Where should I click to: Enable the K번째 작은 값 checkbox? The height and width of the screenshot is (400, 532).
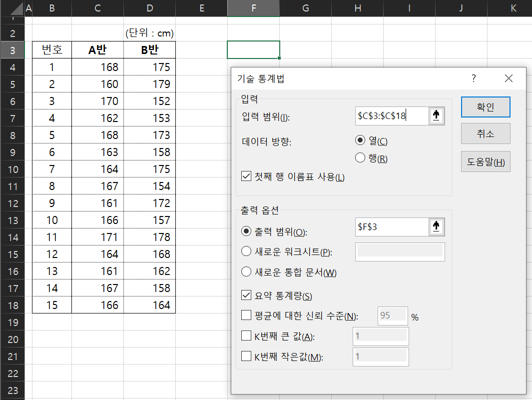pyautogui.click(x=246, y=356)
